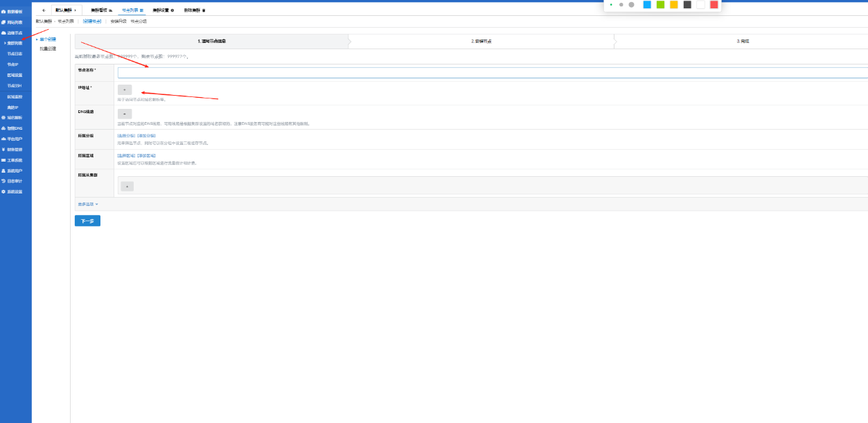Click the [选择分组] link
868x423 pixels.
click(x=127, y=136)
